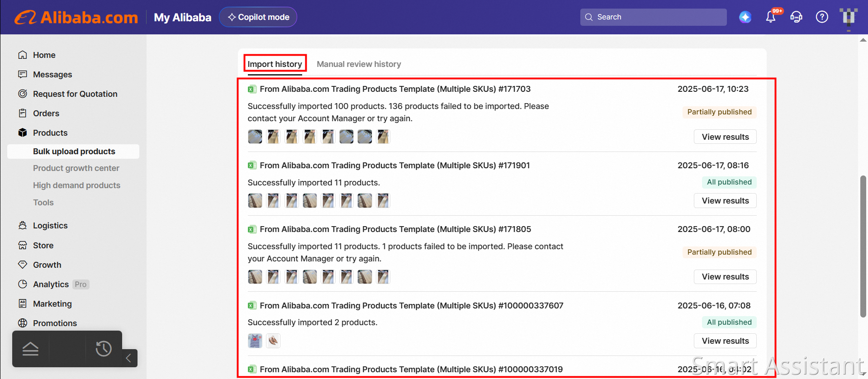868x379 pixels.
Task: Click the Excel icon for import #100000337019
Action: [252, 370]
